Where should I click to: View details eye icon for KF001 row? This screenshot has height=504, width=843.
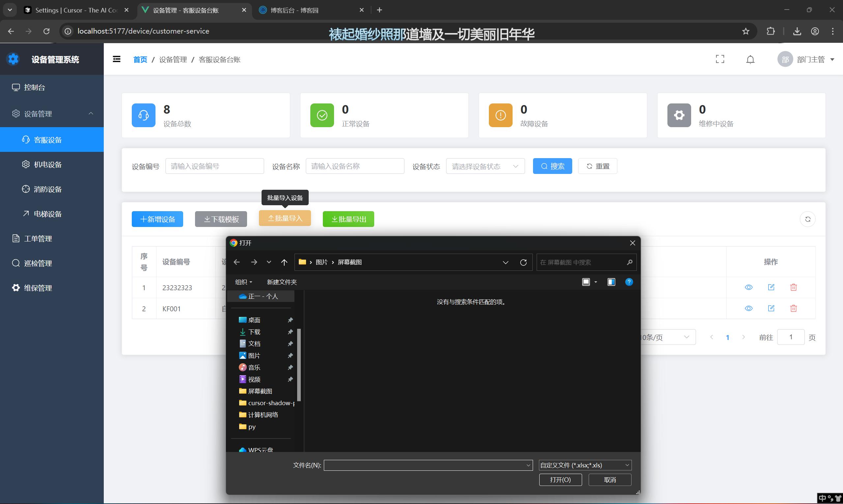click(748, 308)
